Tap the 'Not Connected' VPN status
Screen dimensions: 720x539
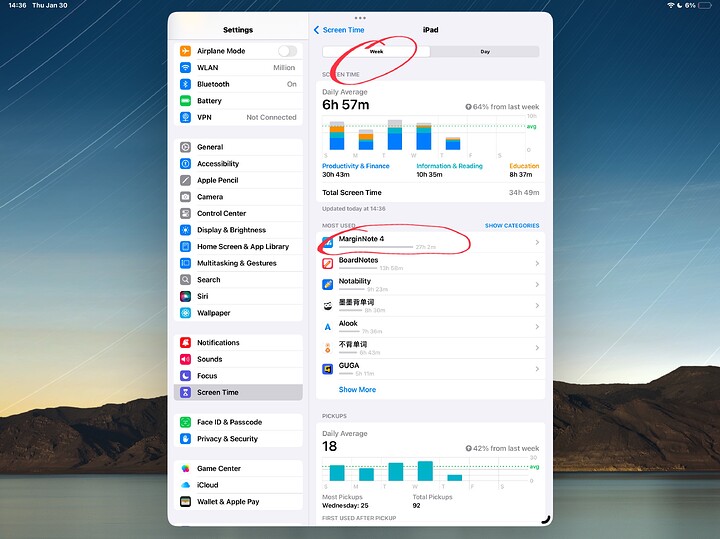(271, 117)
